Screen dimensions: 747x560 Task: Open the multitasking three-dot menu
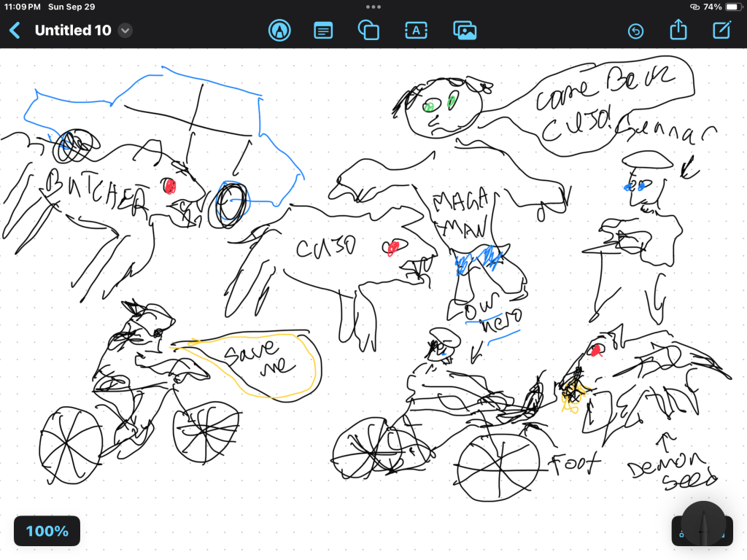(373, 7)
